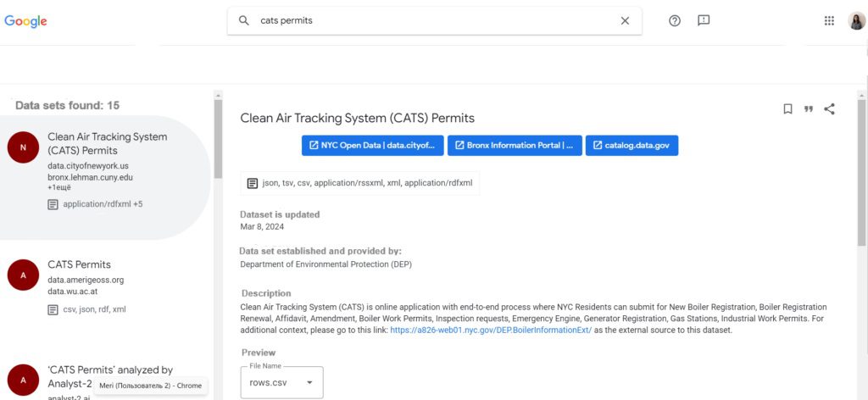Share the dataset via share icon
Screen dimensions: 868x400
click(x=829, y=109)
